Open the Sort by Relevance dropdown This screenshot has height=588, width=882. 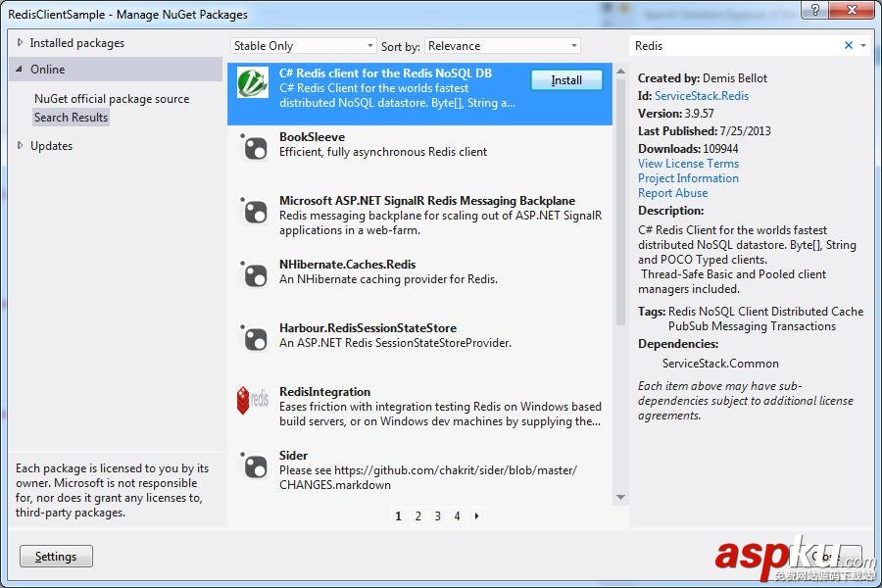click(x=503, y=46)
